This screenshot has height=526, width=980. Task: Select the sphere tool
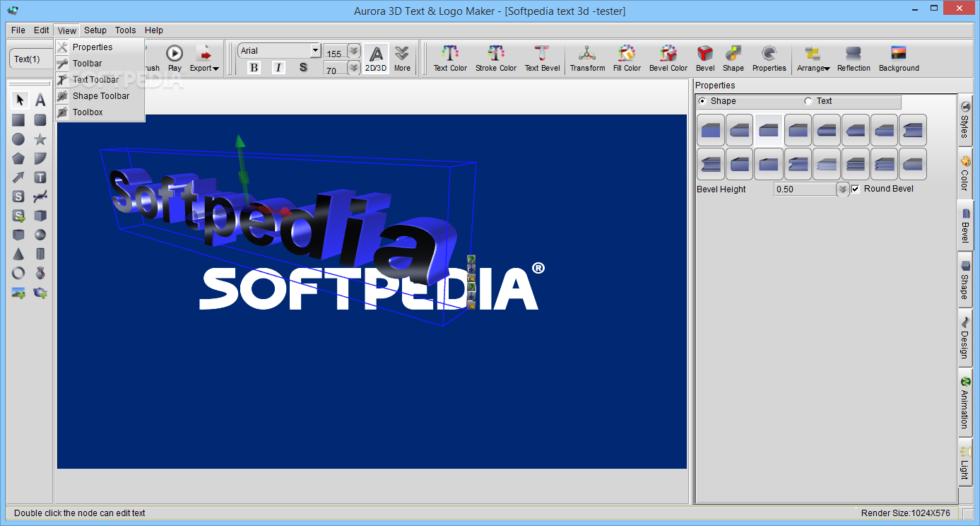[x=40, y=235]
